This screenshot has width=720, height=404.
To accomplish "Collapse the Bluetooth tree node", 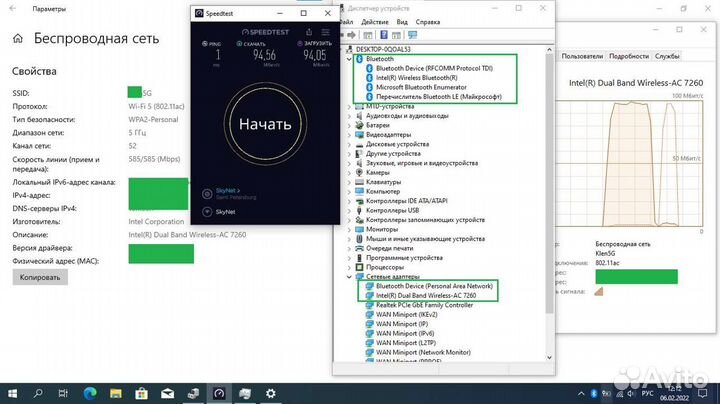I will point(349,59).
